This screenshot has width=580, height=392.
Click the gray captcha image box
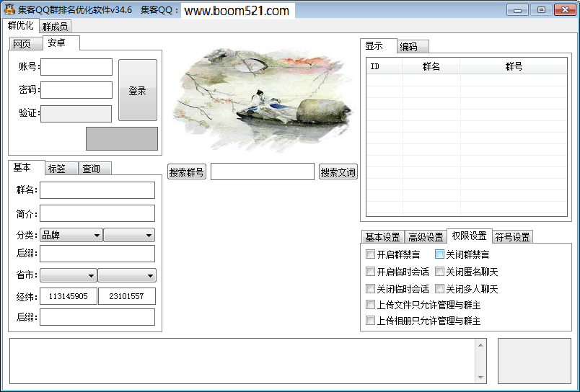click(x=122, y=138)
